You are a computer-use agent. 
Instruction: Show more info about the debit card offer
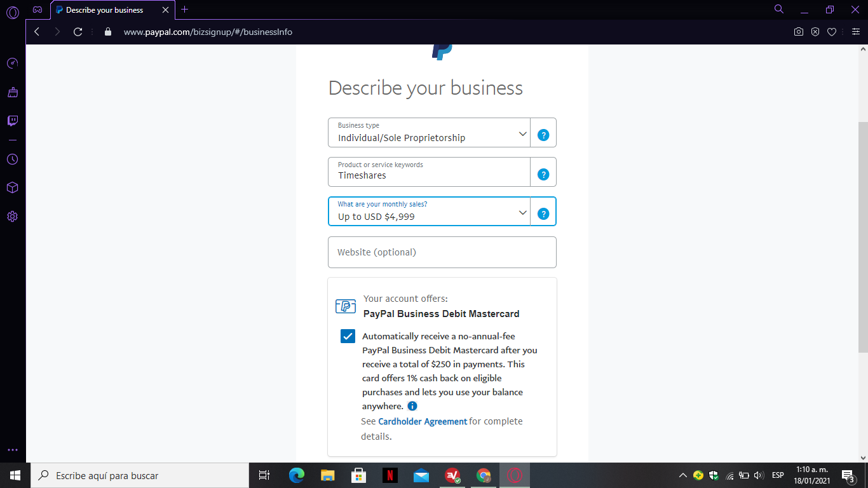pos(412,406)
